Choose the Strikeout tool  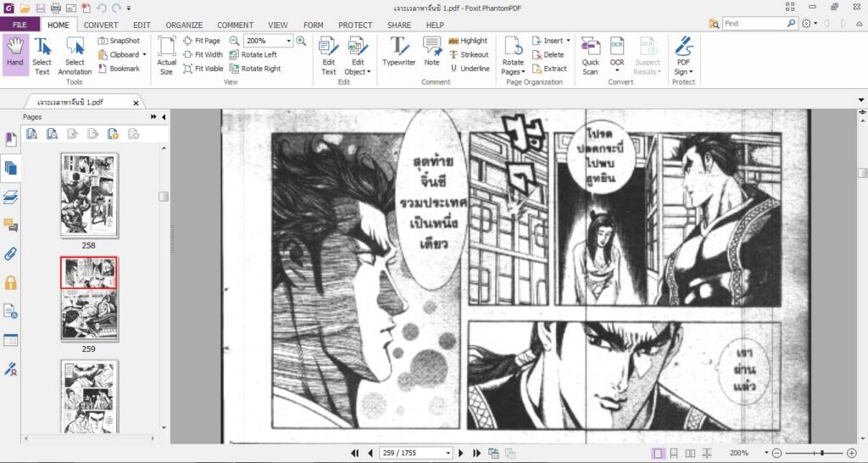(x=469, y=54)
